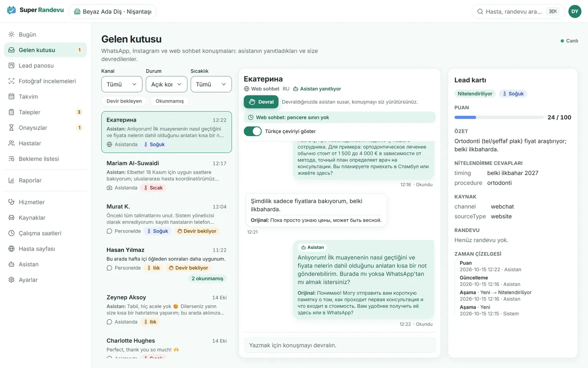This screenshot has height=368, width=588.
Task: Click the Kaynaklar chair icon
Action: pyautogui.click(x=11, y=218)
